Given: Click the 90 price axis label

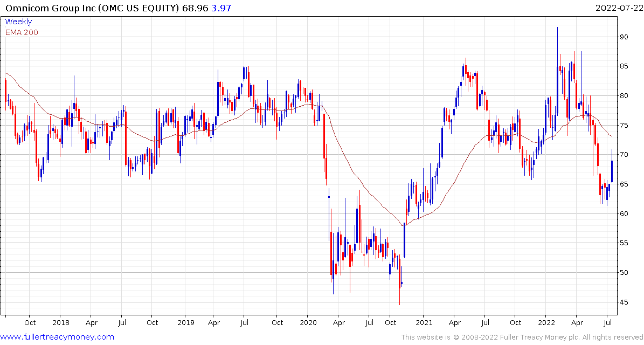Looking at the screenshot, I should [x=625, y=37].
